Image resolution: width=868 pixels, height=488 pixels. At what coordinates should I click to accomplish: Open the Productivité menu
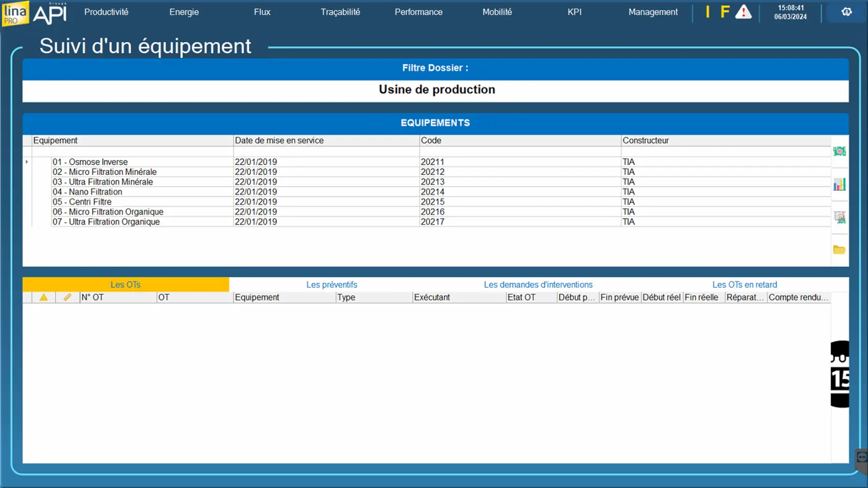coord(106,12)
